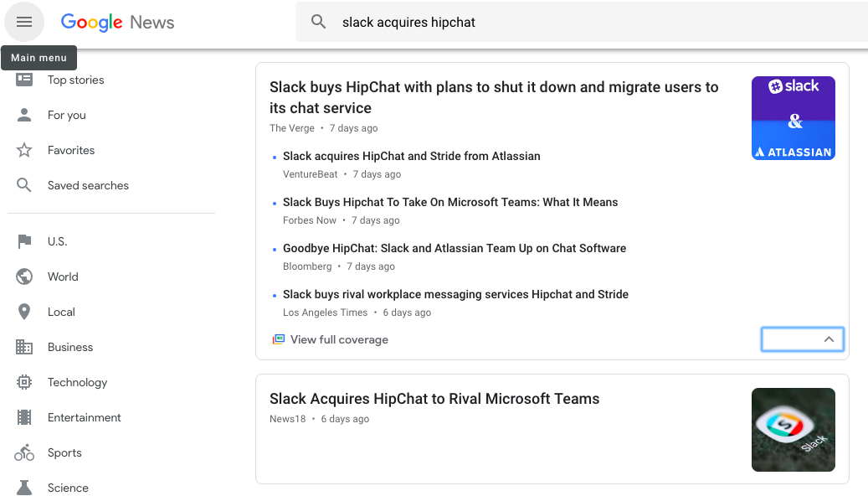Click the Local pin icon
This screenshot has height=496, width=868.
click(24, 312)
